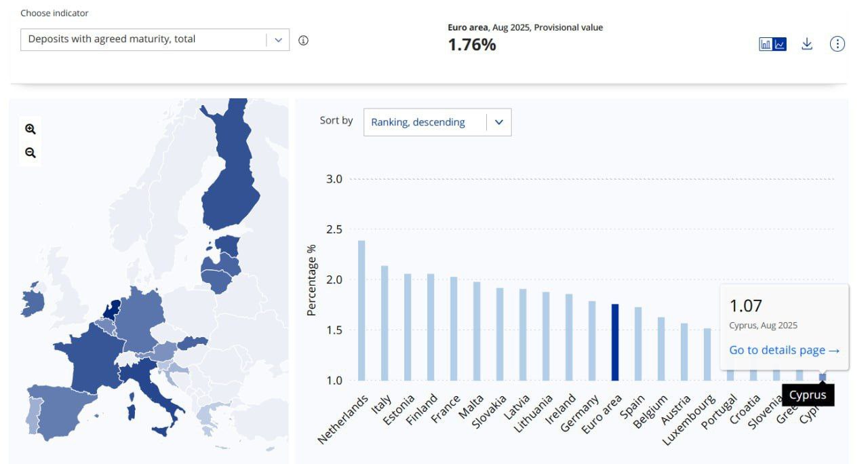Zoom out on the map
This screenshot has height=464, width=868.
coord(30,153)
